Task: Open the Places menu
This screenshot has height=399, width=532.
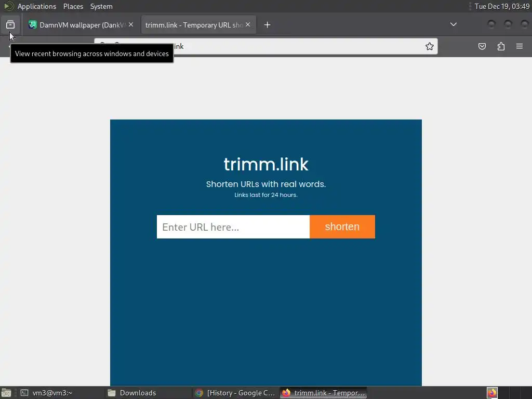Action: (73, 6)
